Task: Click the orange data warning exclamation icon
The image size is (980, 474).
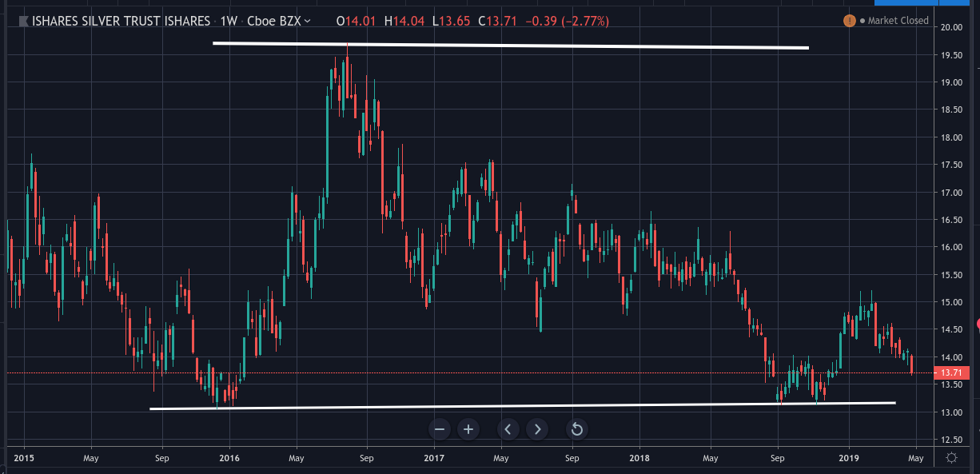Action: coord(849,20)
